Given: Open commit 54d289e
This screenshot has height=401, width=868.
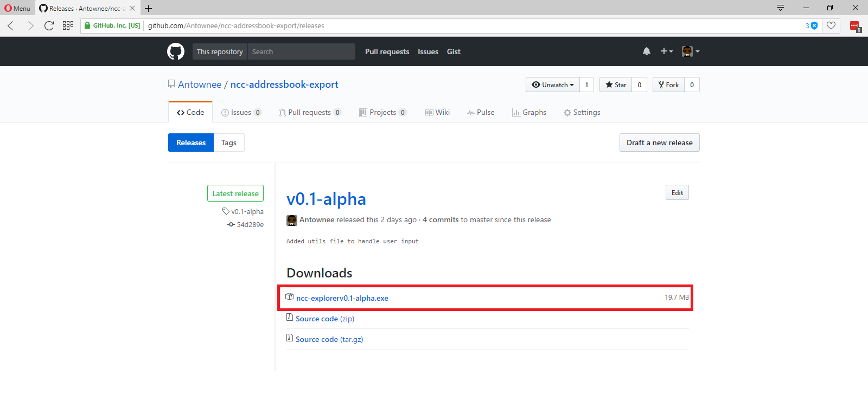Looking at the screenshot, I should (x=246, y=224).
